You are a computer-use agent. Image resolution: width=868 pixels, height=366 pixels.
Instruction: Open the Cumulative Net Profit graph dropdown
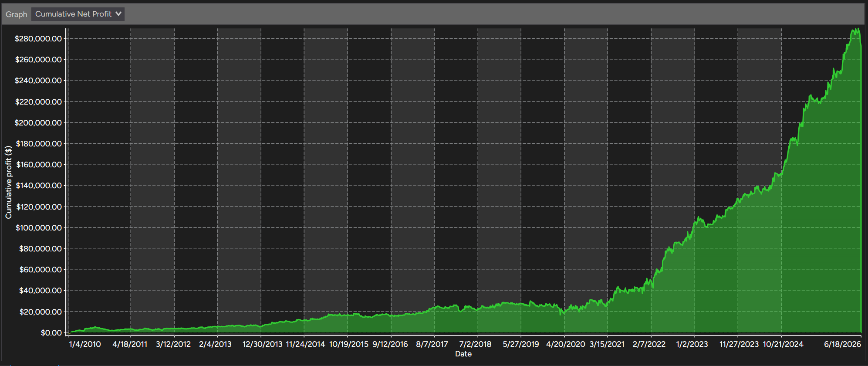(78, 14)
